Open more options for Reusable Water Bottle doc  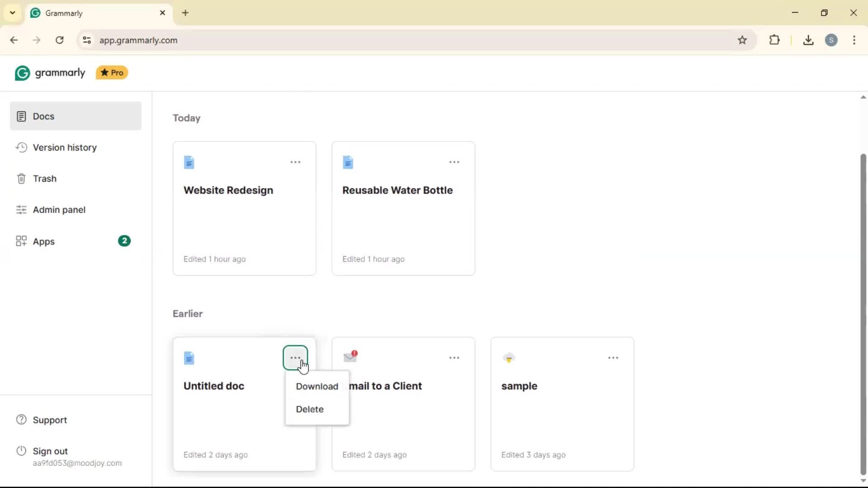coord(454,162)
